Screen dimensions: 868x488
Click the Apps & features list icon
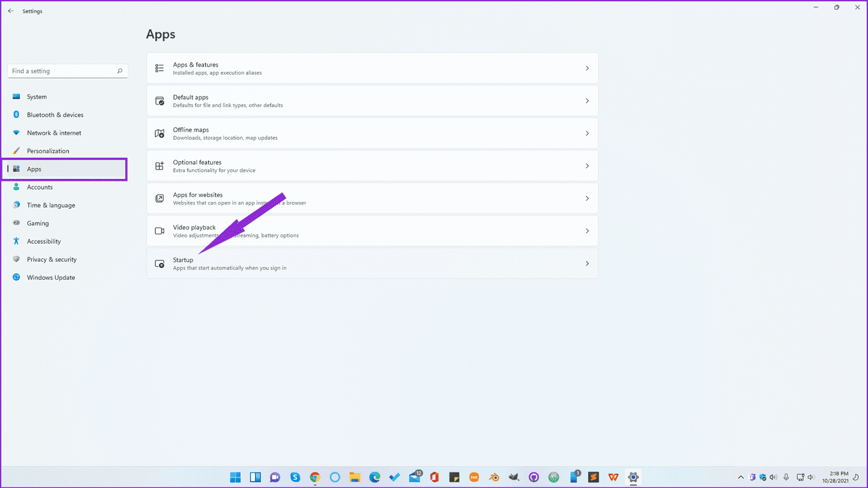tap(160, 68)
